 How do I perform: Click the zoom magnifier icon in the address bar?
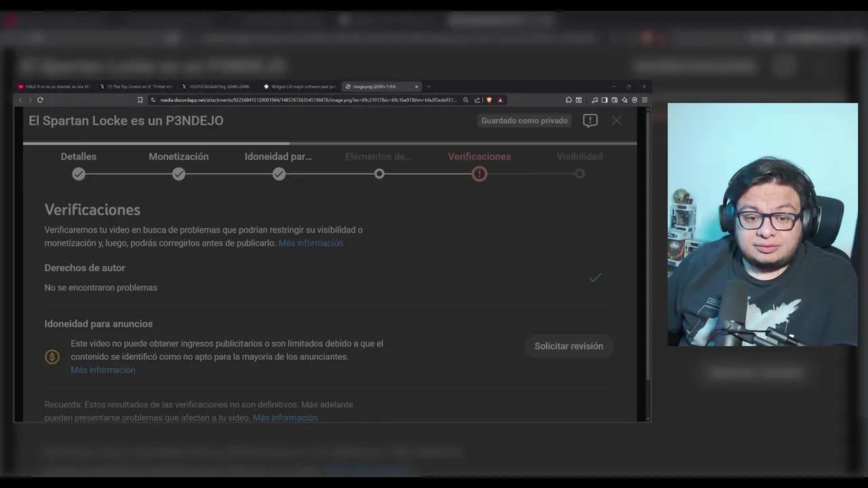466,100
